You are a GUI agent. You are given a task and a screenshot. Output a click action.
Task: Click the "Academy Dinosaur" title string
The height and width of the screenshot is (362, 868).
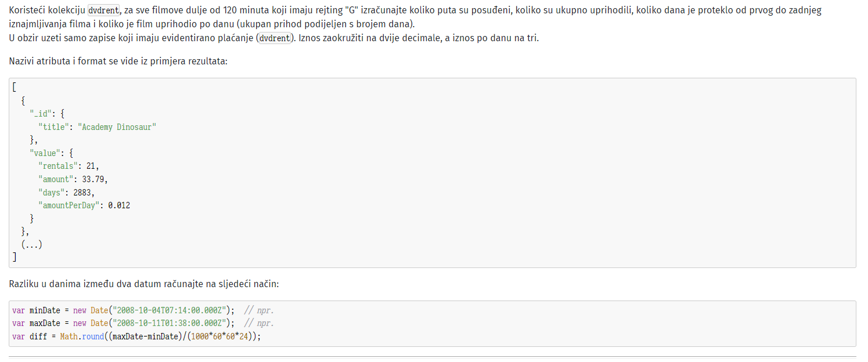click(117, 127)
